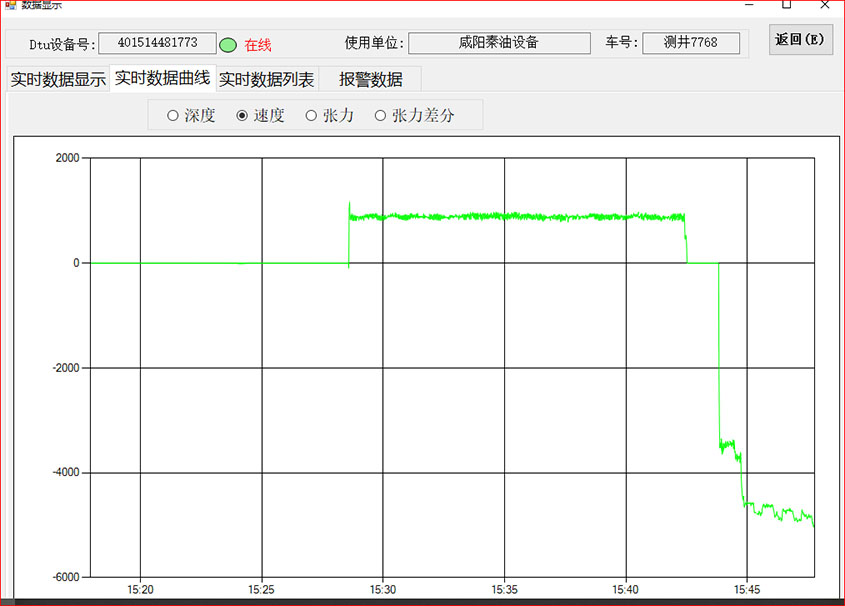
Task: Go to the 报警数据 tab
Action: point(370,80)
